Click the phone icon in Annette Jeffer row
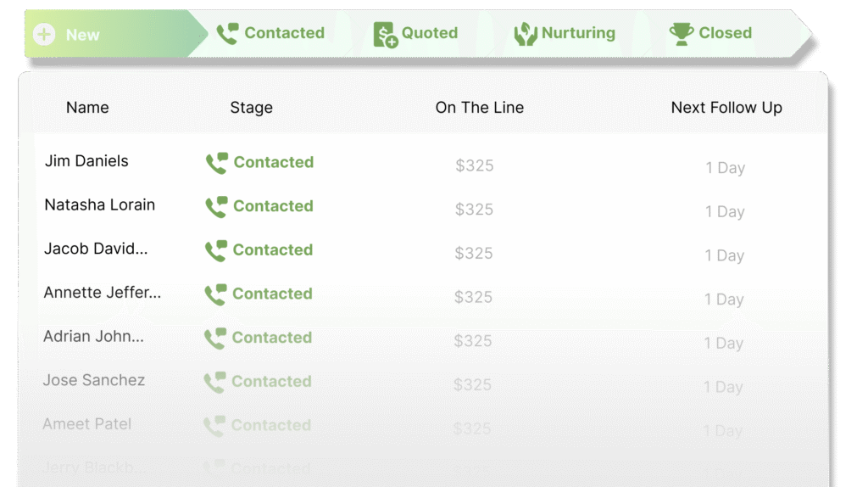Screen dimensions: 868x487 215,294
